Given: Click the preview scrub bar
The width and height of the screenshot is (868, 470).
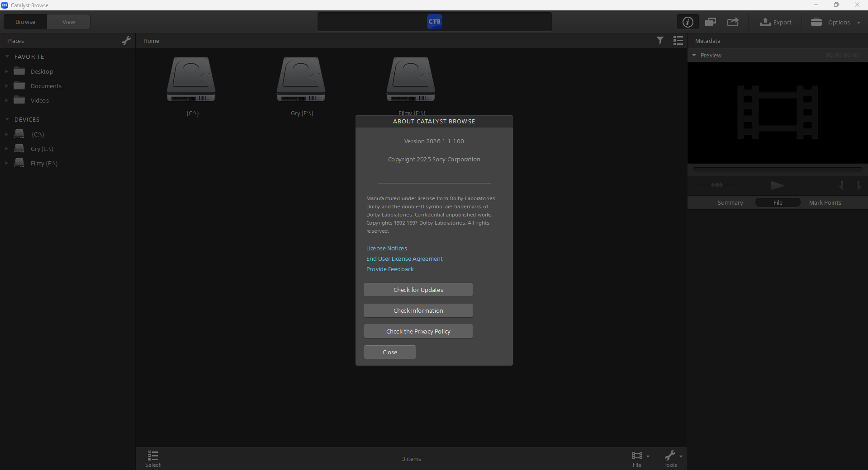Looking at the screenshot, I should pyautogui.click(x=778, y=169).
